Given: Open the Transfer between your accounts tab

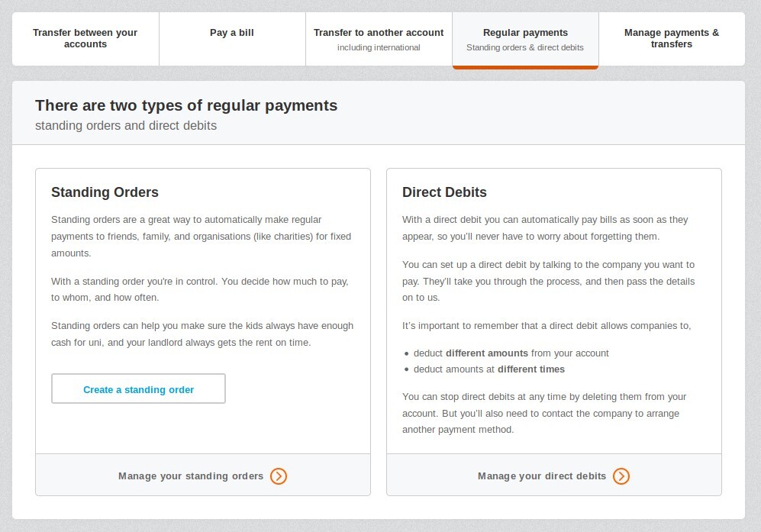Looking at the screenshot, I should [85, 39].
